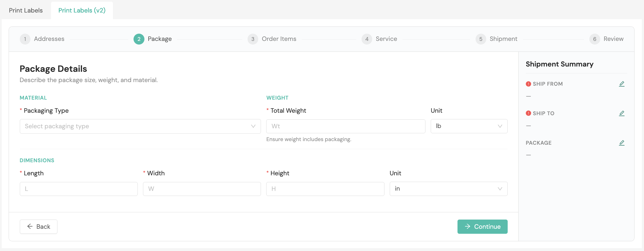Click the SHIP FROM label text

548,84
